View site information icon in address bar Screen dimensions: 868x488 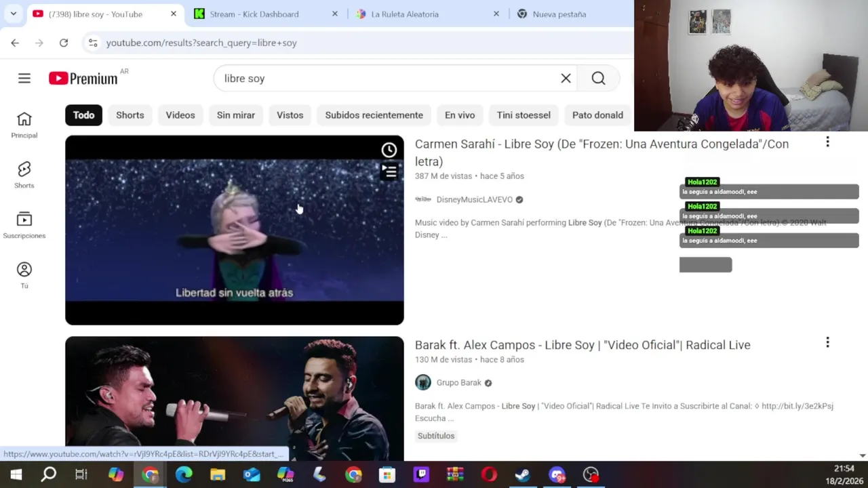coord(93,43)
